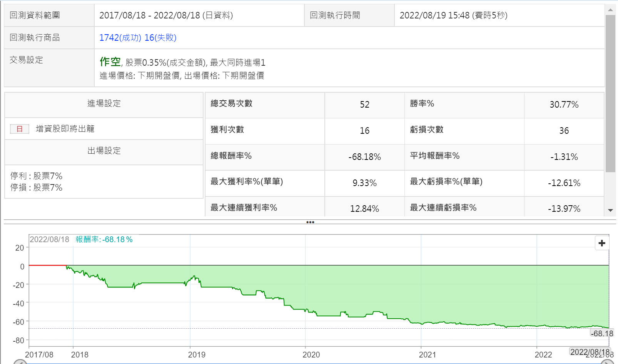Click the 2022/08/18 date label on chart axis

point(590,352)
